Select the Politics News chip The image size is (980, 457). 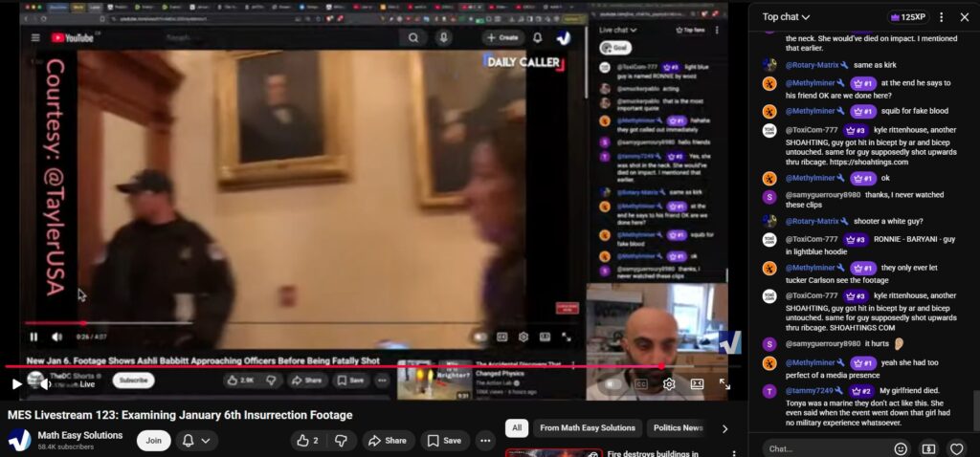(x=678, y=428)
